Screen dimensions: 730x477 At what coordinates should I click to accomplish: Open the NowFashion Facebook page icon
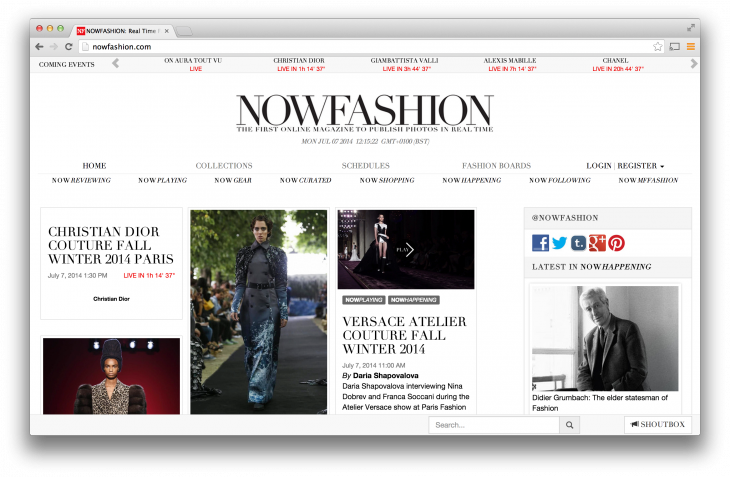coord(541,243)
